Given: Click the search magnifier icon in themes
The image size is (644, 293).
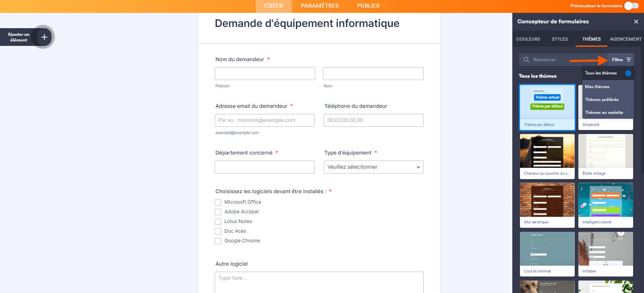Looking at the screenshot, I should point(526,60).
